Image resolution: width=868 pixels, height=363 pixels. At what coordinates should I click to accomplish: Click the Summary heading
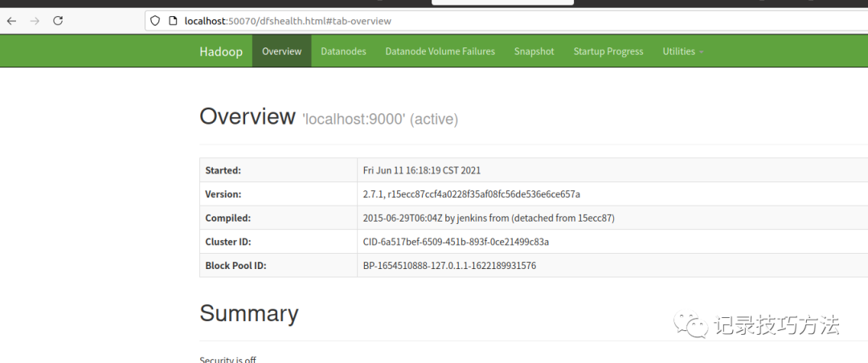249,313
